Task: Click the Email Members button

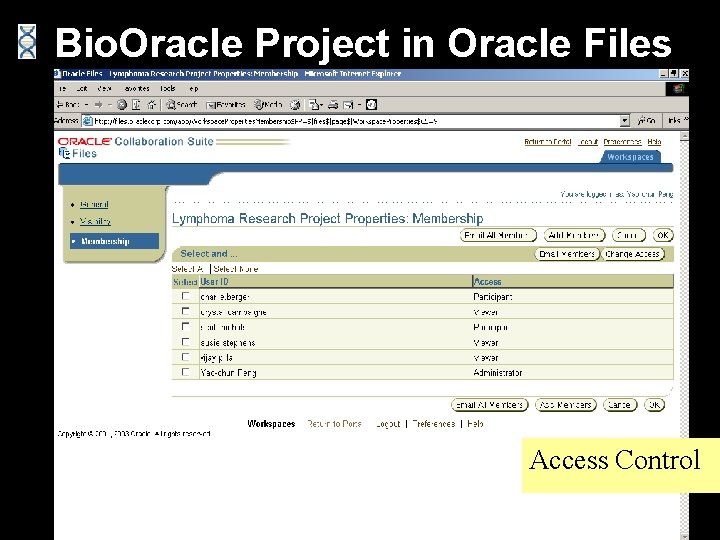Action: pyautogui.click(x=567, y=254)
